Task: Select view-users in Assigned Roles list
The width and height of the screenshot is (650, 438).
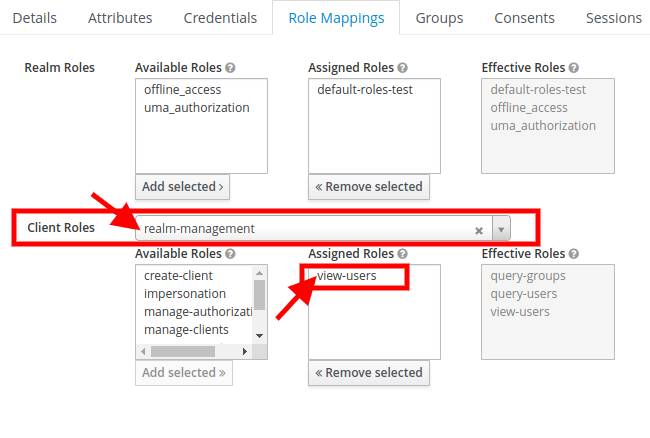Action: pos(346,275)
